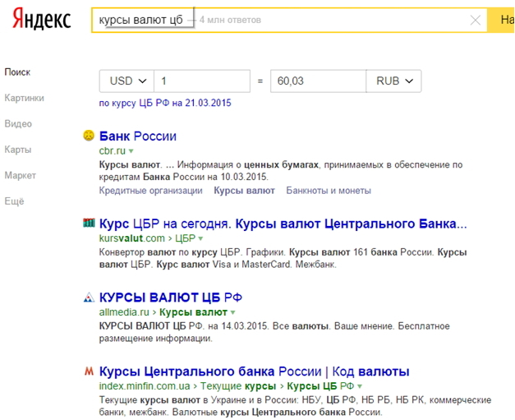This screenshot has height=420, width=515.
Task: Click the kursvalut.com URL
Action: coord(132,238)
